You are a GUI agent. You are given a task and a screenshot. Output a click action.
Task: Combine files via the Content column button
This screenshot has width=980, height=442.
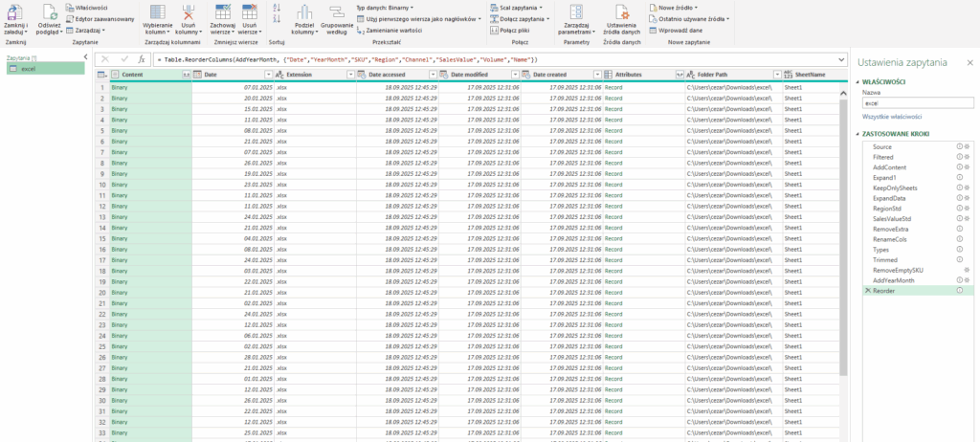[186, 75]
